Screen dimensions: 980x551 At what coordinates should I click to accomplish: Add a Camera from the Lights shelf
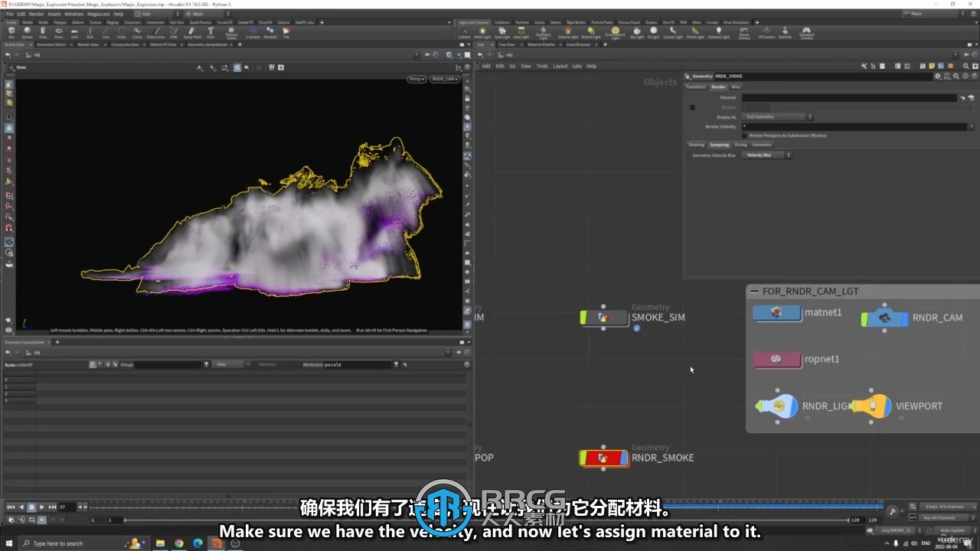click(x=464, y=33)
